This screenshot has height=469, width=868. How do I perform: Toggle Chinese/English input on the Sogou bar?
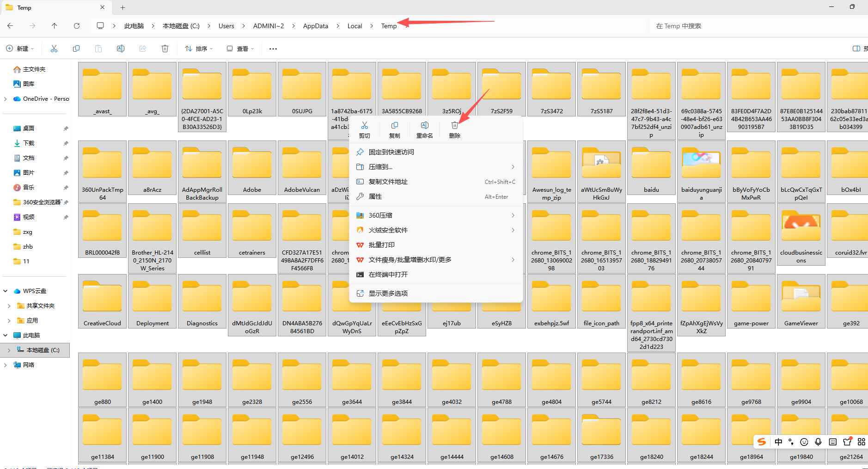coord(779,442)
